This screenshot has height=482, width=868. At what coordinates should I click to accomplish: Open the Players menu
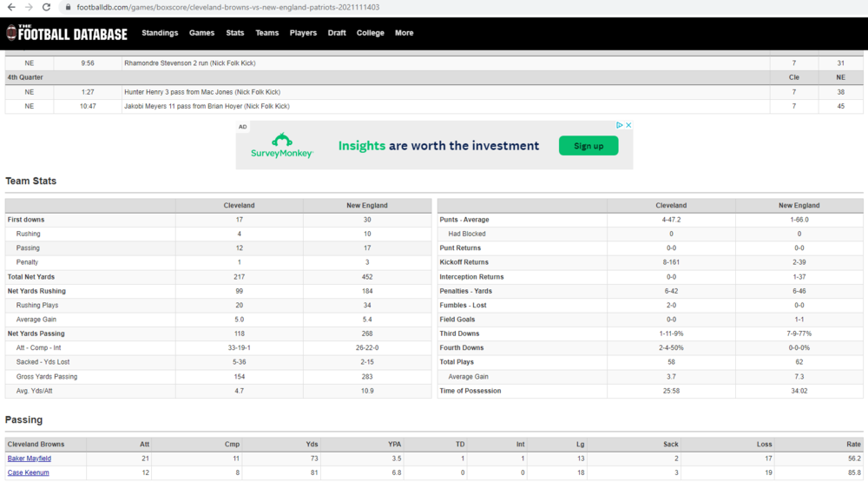tap(303, 33)
